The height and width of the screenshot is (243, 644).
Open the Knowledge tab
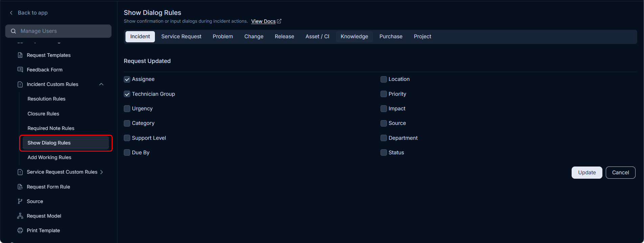pyautogui.click(x=354, y=37)
